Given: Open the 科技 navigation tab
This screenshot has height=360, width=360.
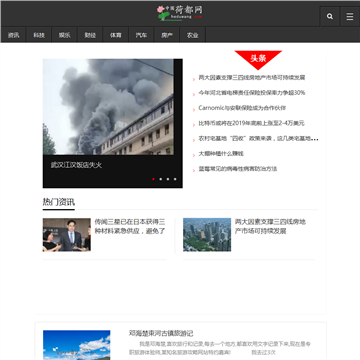Looking at the screenshot, I should (x=39, y=35).
